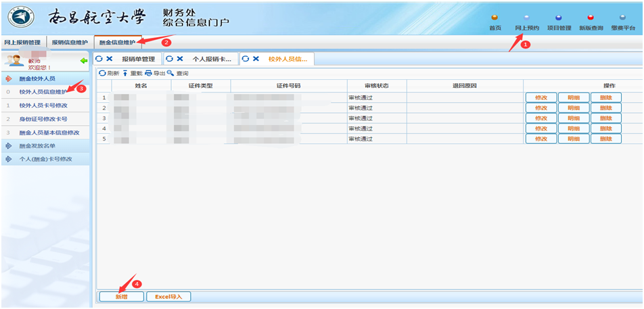This screenshot has height=309, width=644.
Task: Collapse the sidebar using the green arrow
Action: [84, 62]
